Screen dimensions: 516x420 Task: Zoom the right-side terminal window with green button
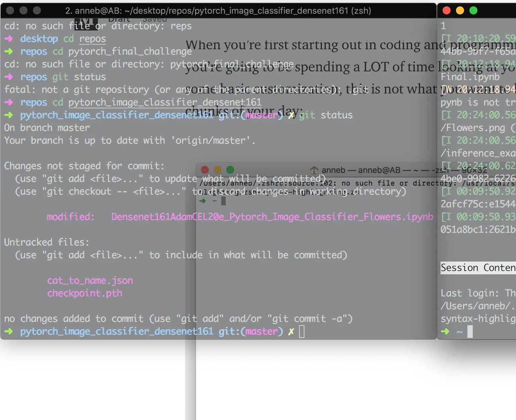pyautogui.click(x=473, y=10)
